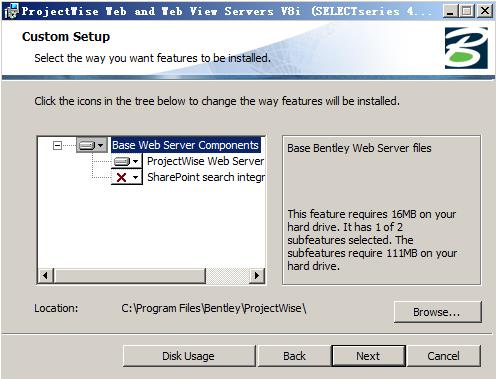Click the Location: label
The width and height of the screenshot is (496, 379).
(56, 308)
